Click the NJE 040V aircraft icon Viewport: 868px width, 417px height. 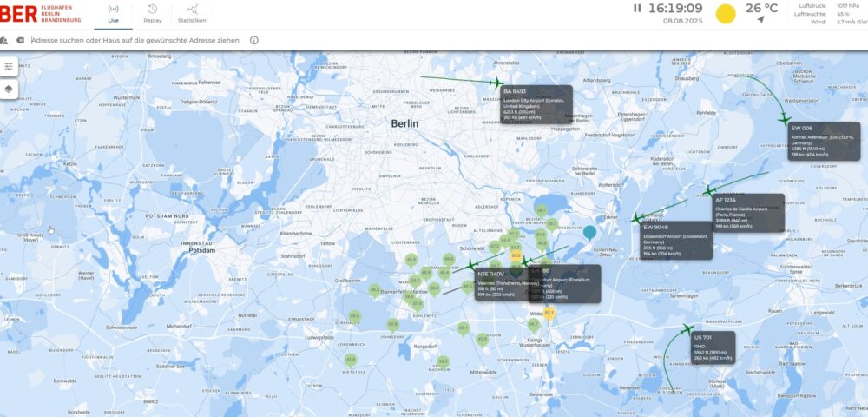pyautogui.click(x=472, y=264)
